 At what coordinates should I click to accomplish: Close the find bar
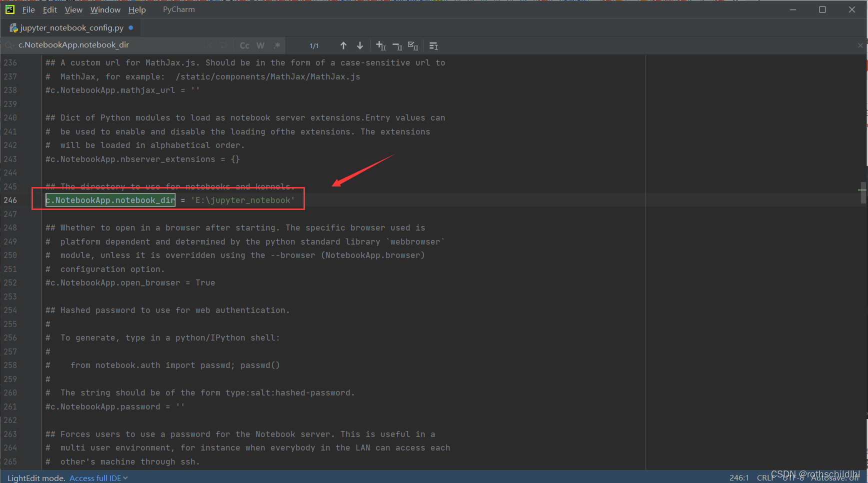860,45
